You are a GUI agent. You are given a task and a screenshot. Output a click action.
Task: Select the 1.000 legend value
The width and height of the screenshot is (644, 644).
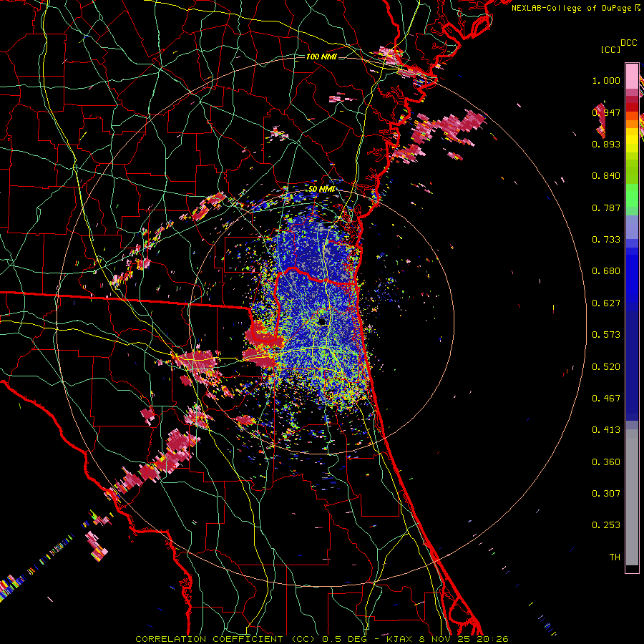click(x=606, y=80)
